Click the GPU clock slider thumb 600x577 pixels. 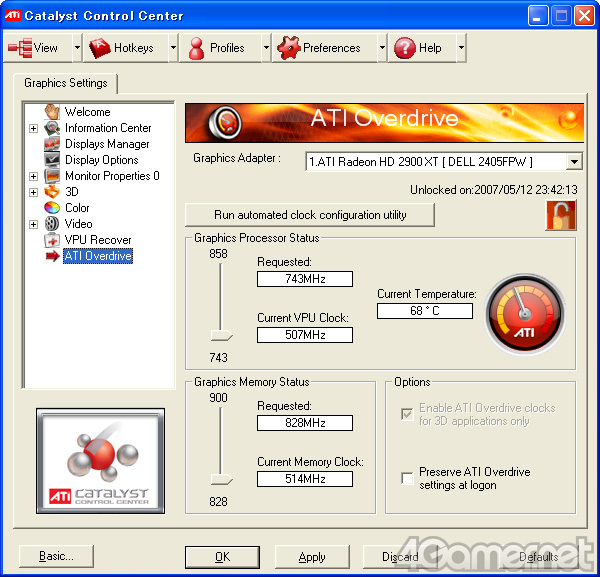pos(221,336)
